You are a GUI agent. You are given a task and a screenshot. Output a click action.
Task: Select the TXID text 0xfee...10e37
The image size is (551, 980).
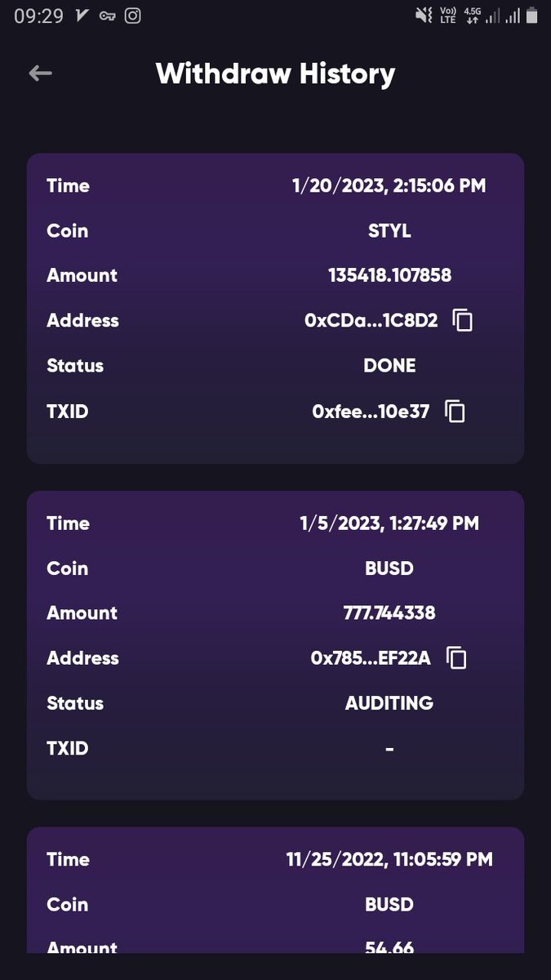[x=371, y=412]
